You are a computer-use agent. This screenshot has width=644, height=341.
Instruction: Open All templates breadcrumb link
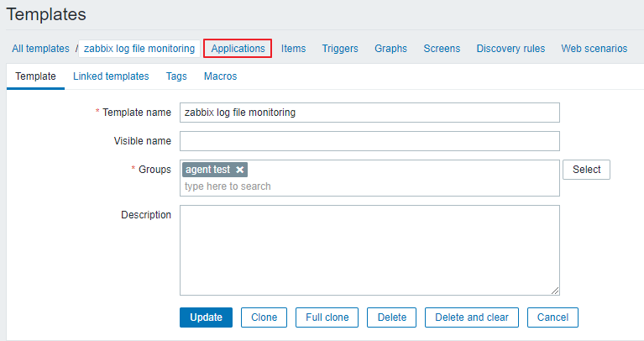coord(40,49)
